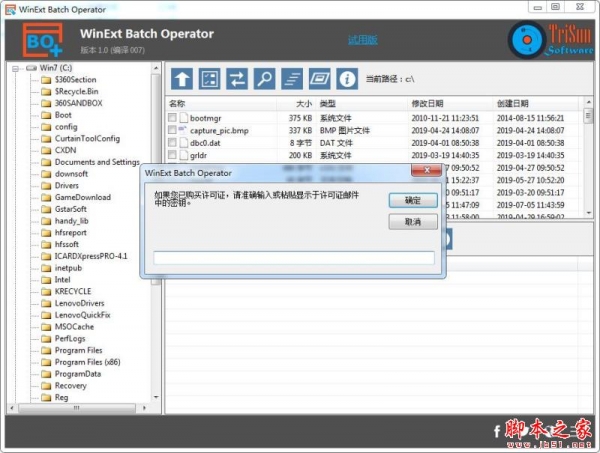Click the folder tree horizontal scrollbar

click(x=77, y=408)
